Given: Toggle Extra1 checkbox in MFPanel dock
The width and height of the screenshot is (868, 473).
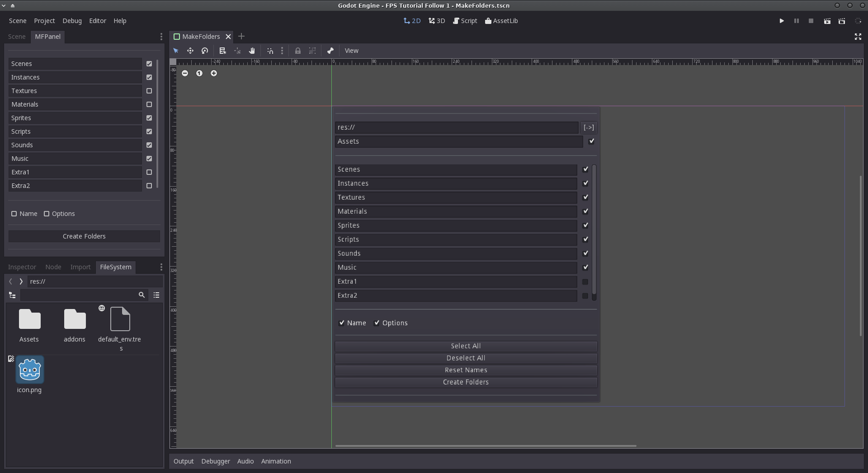Looking at the screenshot, I should [x=149, y=172].
